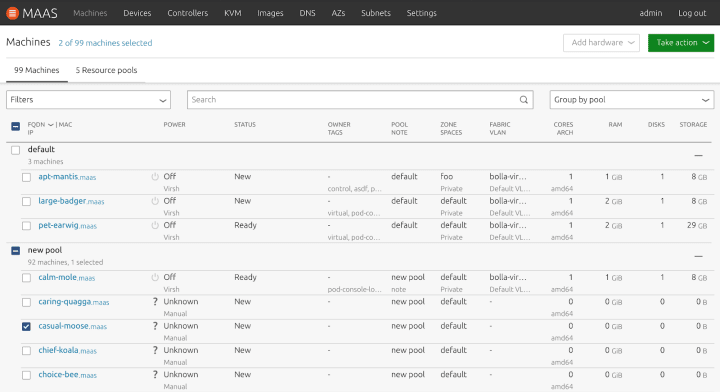Go to the KVM menu

click(233, 13)
